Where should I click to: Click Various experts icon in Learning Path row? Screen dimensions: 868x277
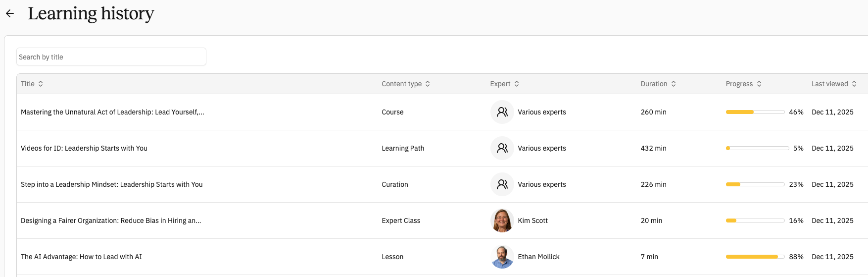click(502, 148)
